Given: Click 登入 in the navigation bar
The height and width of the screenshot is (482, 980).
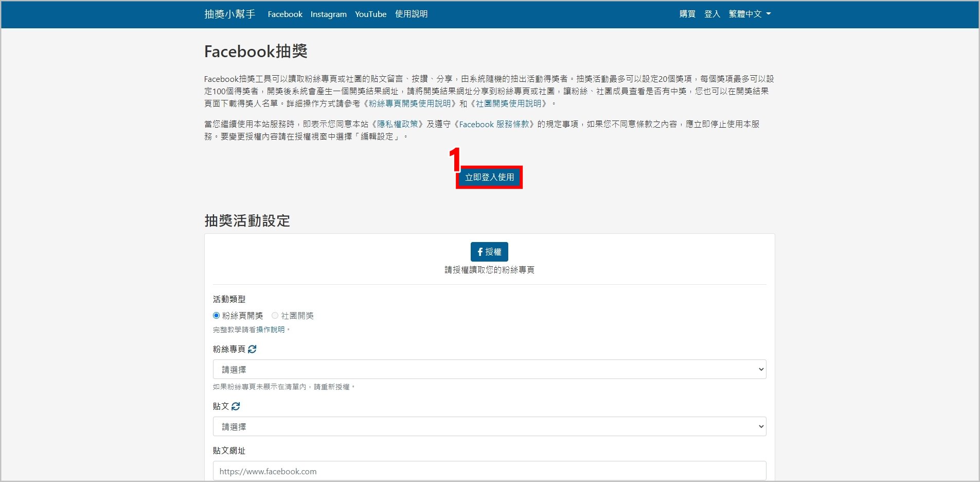Looking at the screenshot, I should point(712,14).
